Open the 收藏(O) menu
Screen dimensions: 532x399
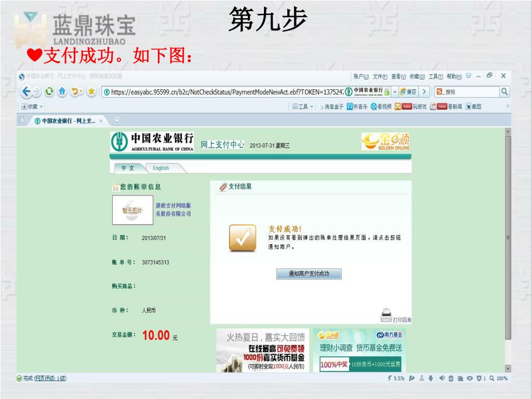tap(417, 77)
